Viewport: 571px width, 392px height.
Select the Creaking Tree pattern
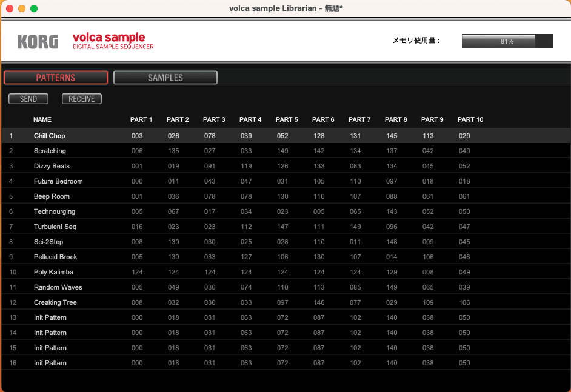click(x=285, y=302)
